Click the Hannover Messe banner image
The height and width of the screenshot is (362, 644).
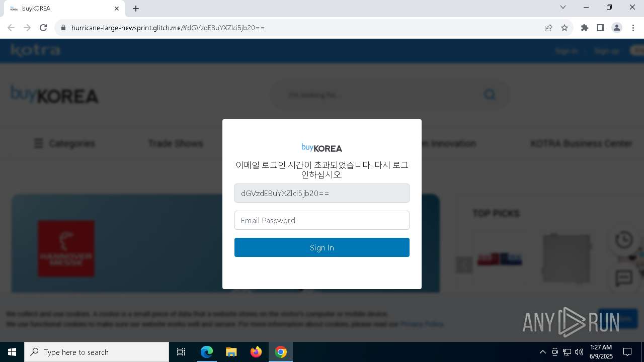[x=66, y=248]
